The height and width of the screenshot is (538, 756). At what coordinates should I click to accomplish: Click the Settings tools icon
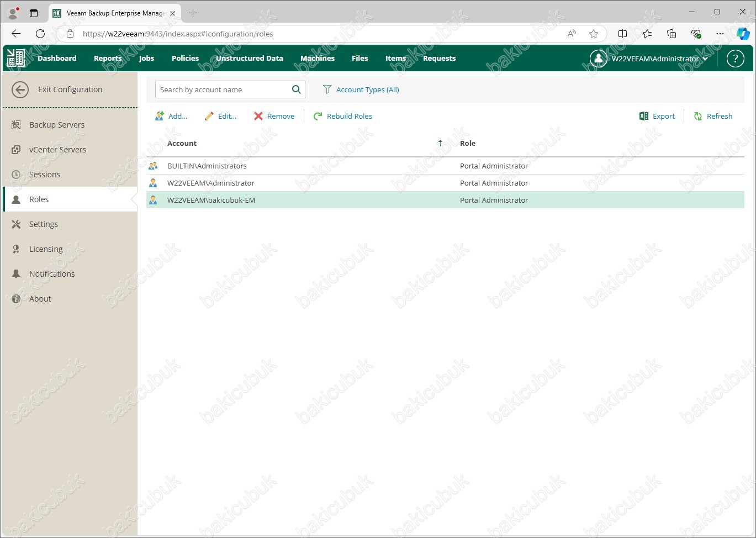click(x=16, y=224)
